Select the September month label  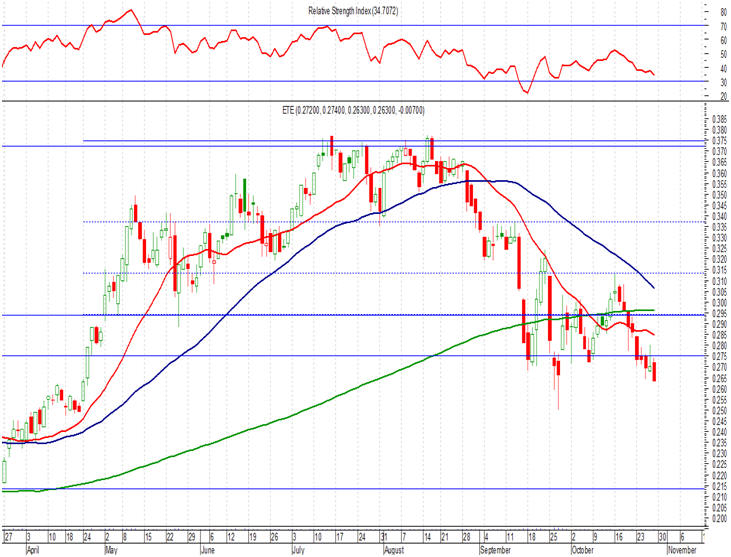pyautogui.click(x=495, y=550)
